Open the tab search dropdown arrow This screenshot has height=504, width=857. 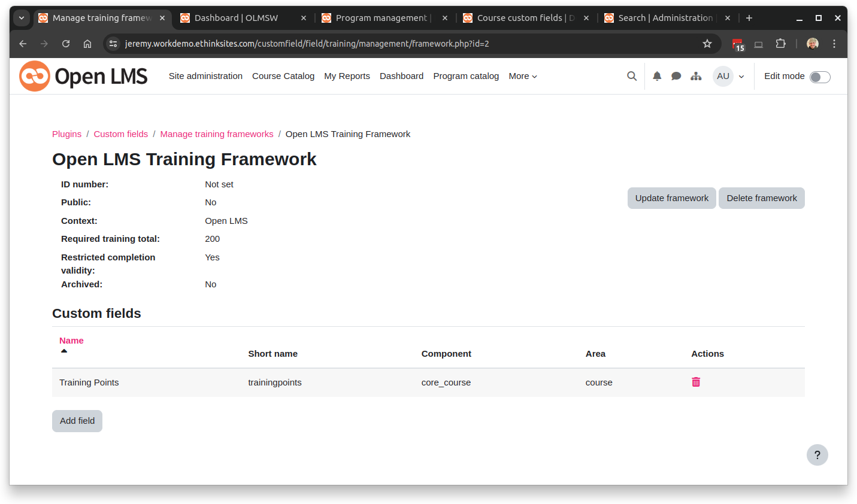[x=22, y=18]
